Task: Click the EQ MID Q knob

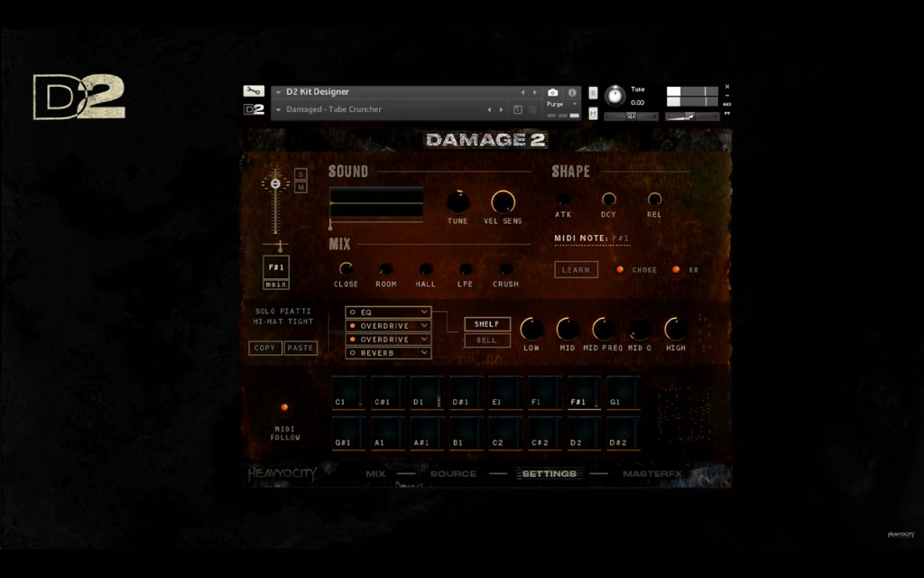Action: (x=640, y=329)
